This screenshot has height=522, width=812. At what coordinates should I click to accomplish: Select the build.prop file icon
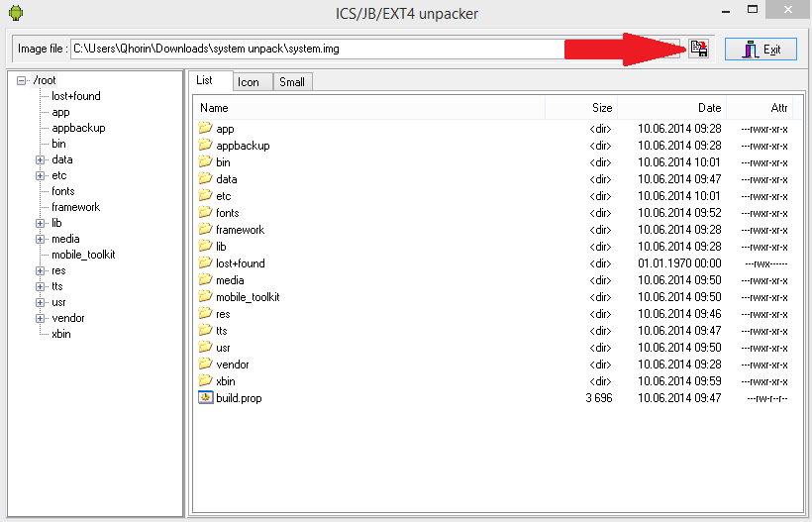pyautogui.click(x=206, y=397)
